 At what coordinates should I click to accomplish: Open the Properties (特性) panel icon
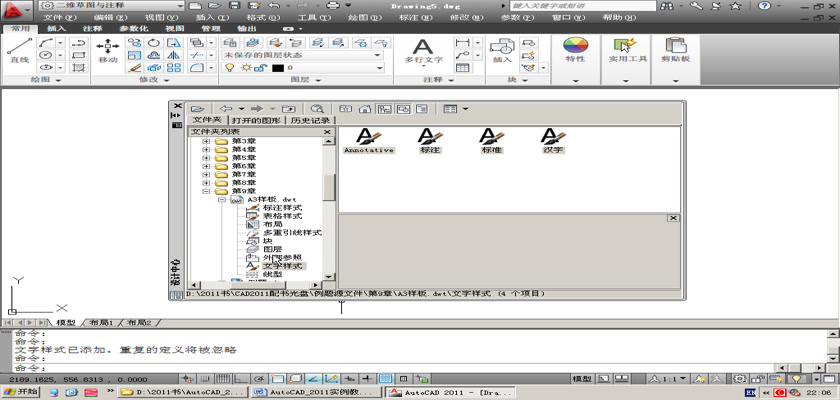coord(575,50)
